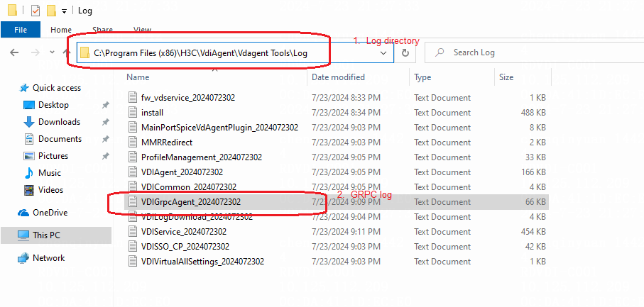Image resolution: width=644 pixels, height=307 pixels.
Task: Open the recent locations dropdown arrow
Action: [52, 52]
